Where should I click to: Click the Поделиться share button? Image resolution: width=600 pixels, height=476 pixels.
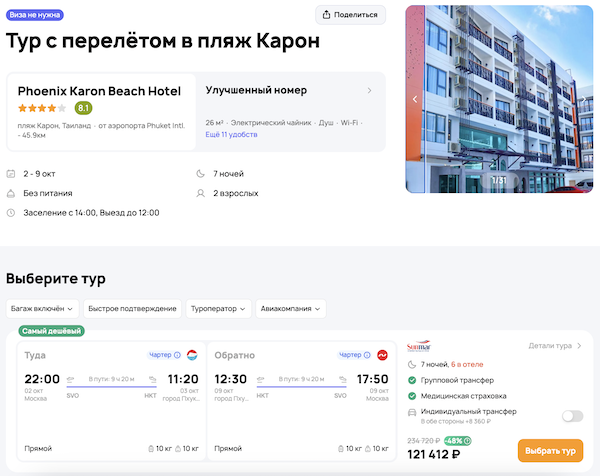click(x=351, y=15)
